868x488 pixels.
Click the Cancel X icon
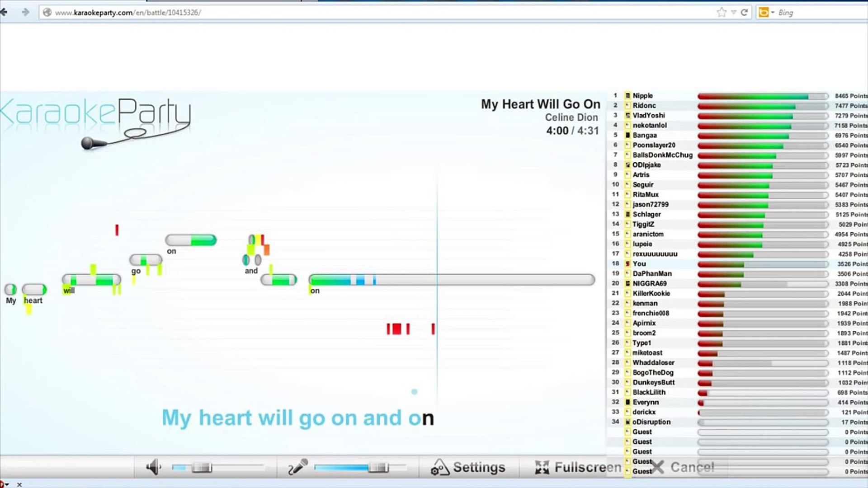pyautogui.click(x=658, y=467)
